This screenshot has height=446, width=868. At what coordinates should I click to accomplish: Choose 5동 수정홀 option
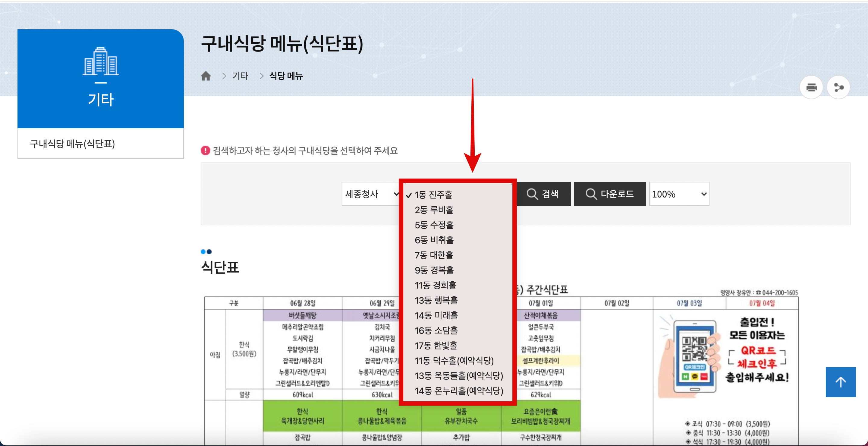[x=434, y=225]
